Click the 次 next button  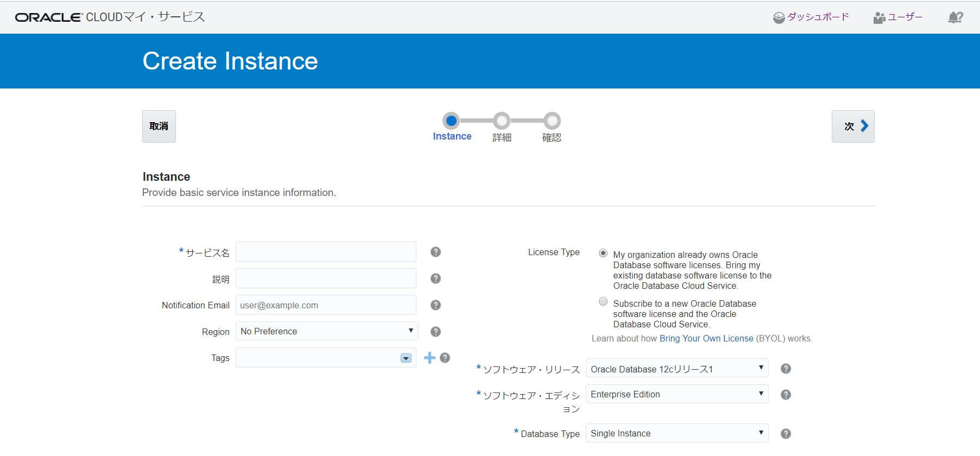[853, 126]
